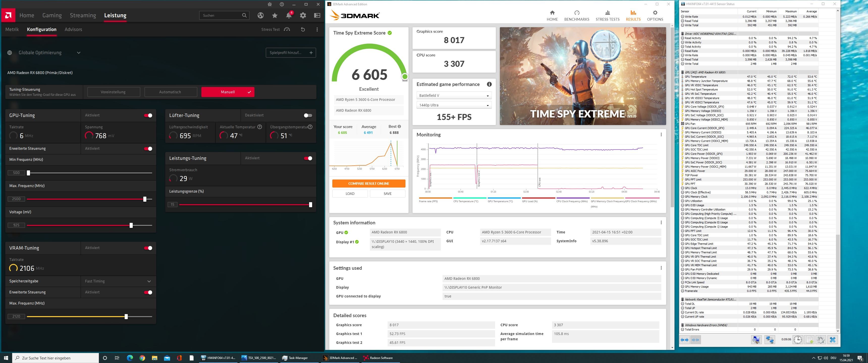Image resolution: width=868 pixels, height=363 pixels.
Task: Click HWiNFO logging sheet with plus icon
Action: pyautogui.click(x=809, y=340)
